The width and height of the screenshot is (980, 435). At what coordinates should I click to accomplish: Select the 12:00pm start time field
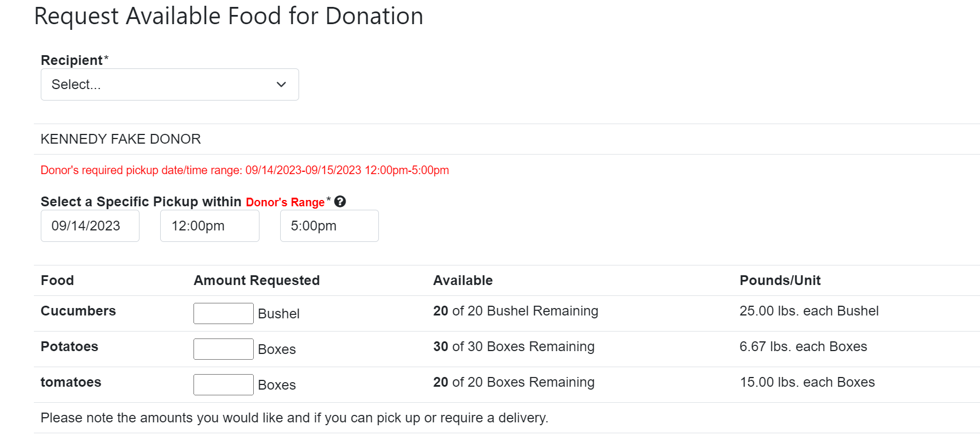[x=210, y=226]
